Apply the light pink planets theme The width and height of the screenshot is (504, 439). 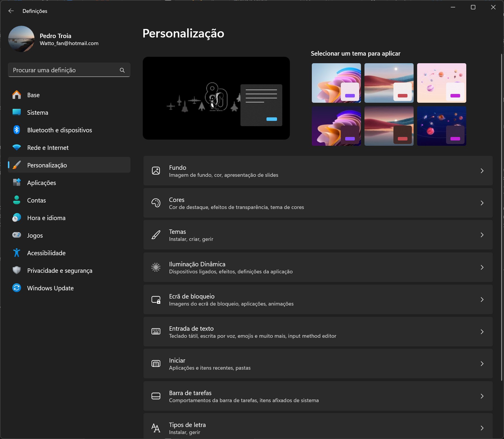(x=441, y=83)
